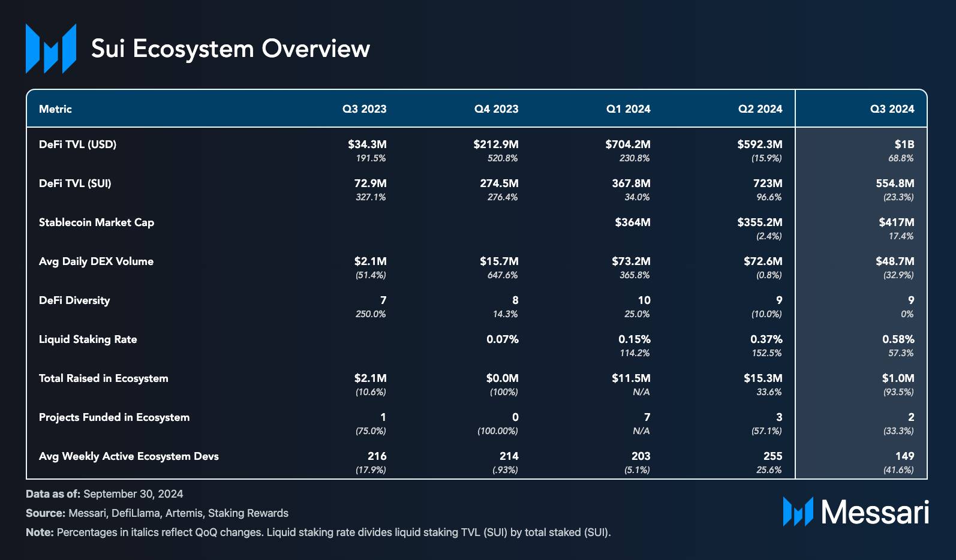The height and width of the screenshot is (560, 956).
Task: Click the '723M' SUI TVL value
Action: click(x=768, y=183)
